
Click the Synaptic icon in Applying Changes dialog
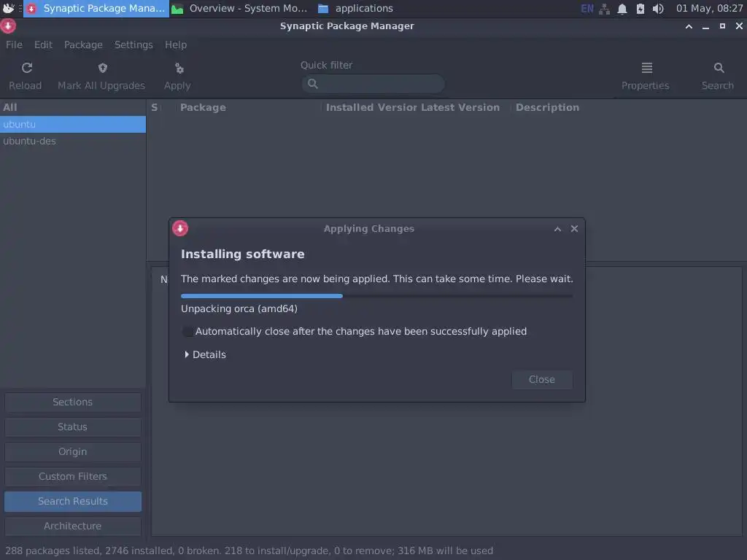point(180,228)
